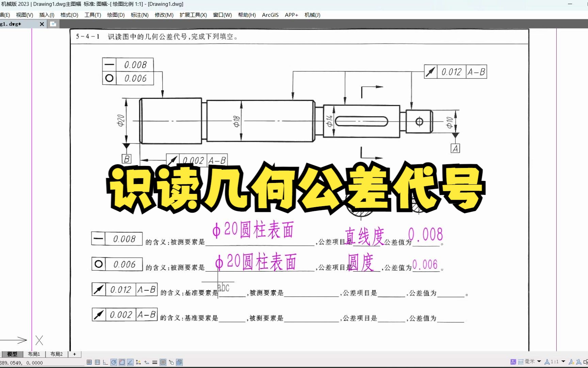Screen dimensions: 588x368
Task: Open the 标注(N) menu
Action: 140,15
